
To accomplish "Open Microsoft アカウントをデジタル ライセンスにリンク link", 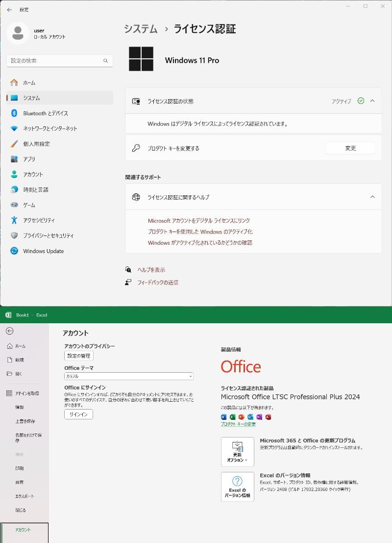I will pos(199,221).
